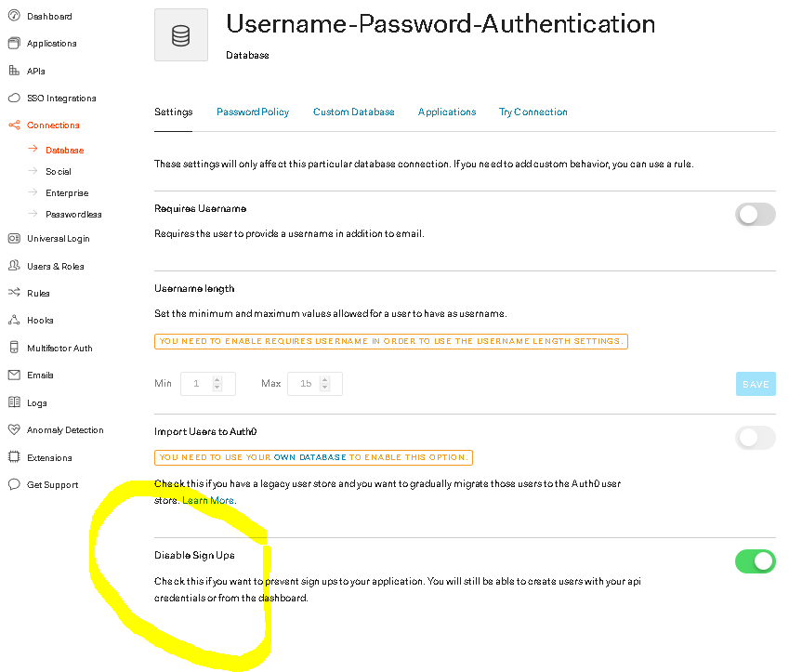Open the Emails envelope icon
The width and height of the screenshot is (789, 672).
pos(14,375)
